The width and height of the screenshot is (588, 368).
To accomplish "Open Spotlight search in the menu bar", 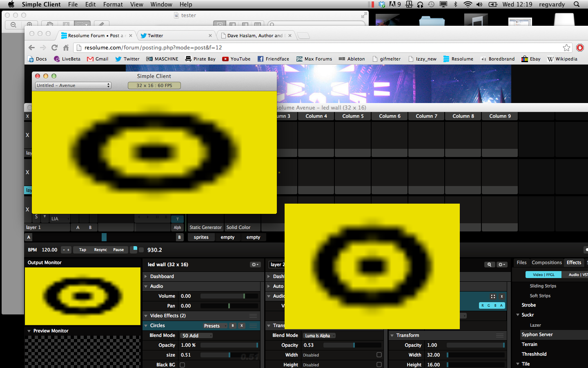I will click(577, 4).
